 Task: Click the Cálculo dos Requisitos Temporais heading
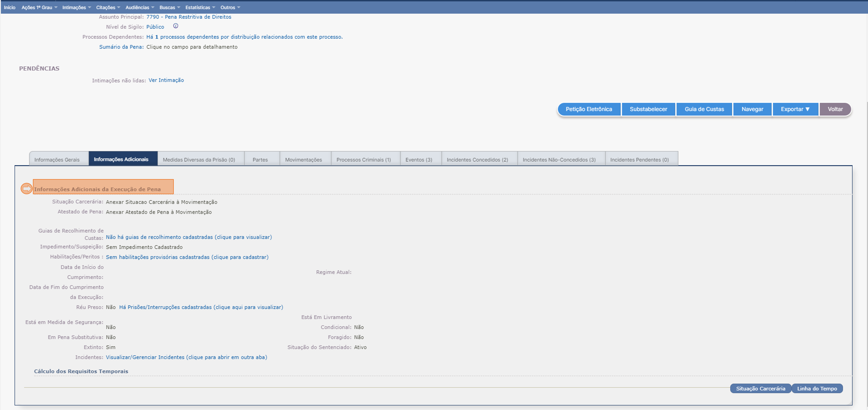[x=81, y=371]
